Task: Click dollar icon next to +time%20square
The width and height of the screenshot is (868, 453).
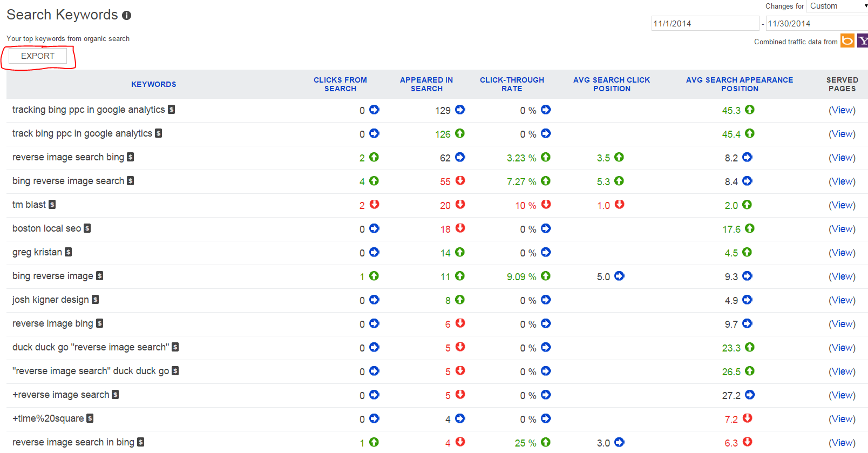Action: (x=90, y=418)
